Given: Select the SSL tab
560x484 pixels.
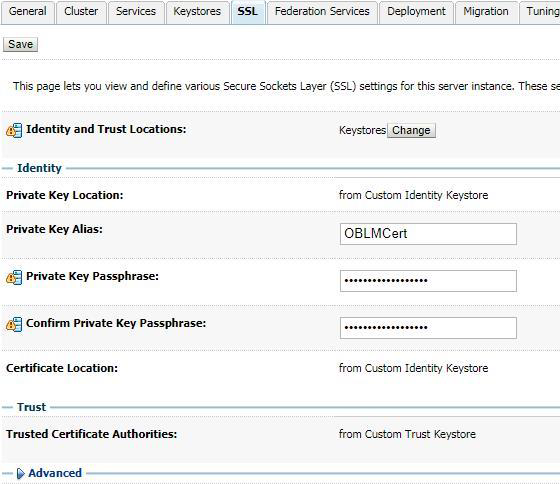Looking at the screenshot, I should pos(248,12).
